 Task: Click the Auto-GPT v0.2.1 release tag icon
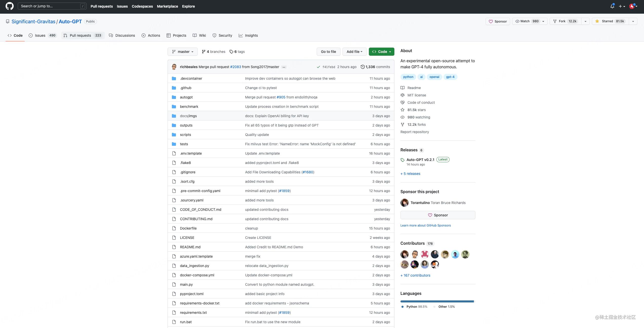402,160
